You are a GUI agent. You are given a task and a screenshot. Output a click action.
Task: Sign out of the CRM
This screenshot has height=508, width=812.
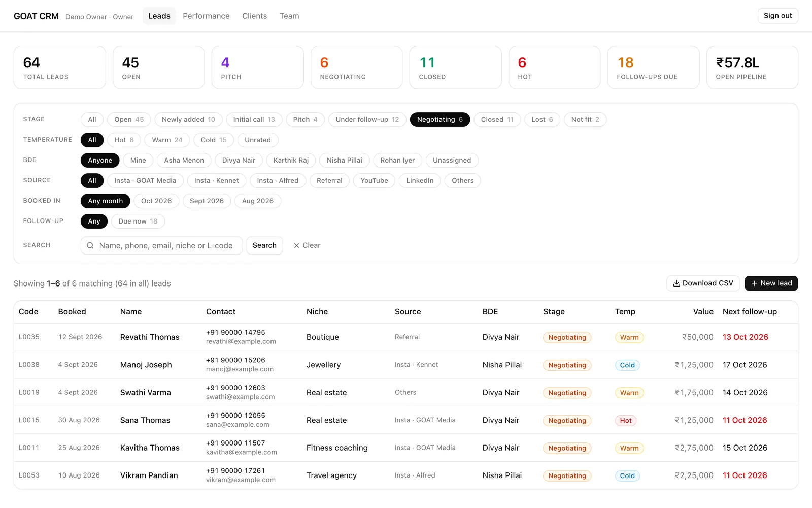777,16
